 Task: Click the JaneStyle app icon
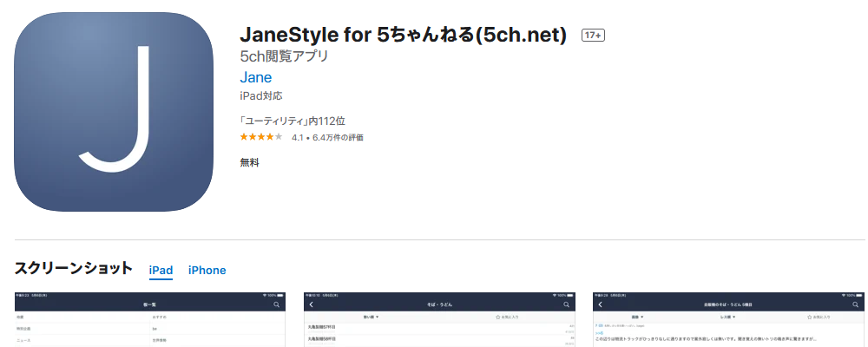[x=114, y=112]
